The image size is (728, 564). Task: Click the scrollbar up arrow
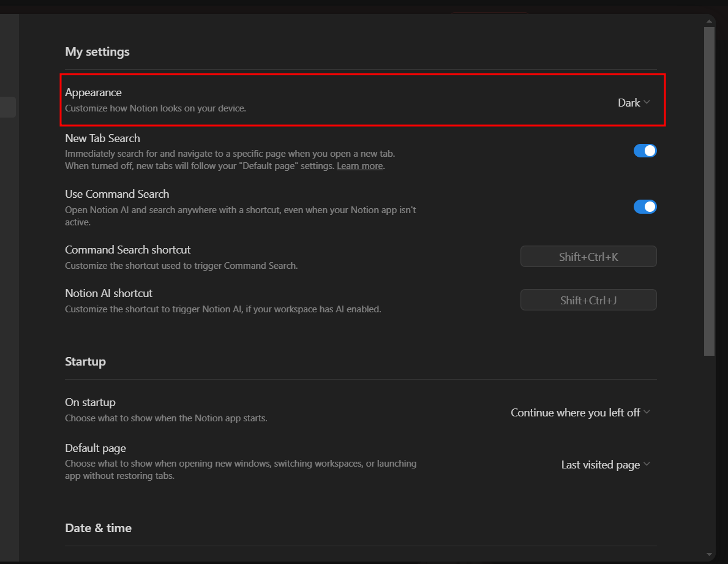709,21
